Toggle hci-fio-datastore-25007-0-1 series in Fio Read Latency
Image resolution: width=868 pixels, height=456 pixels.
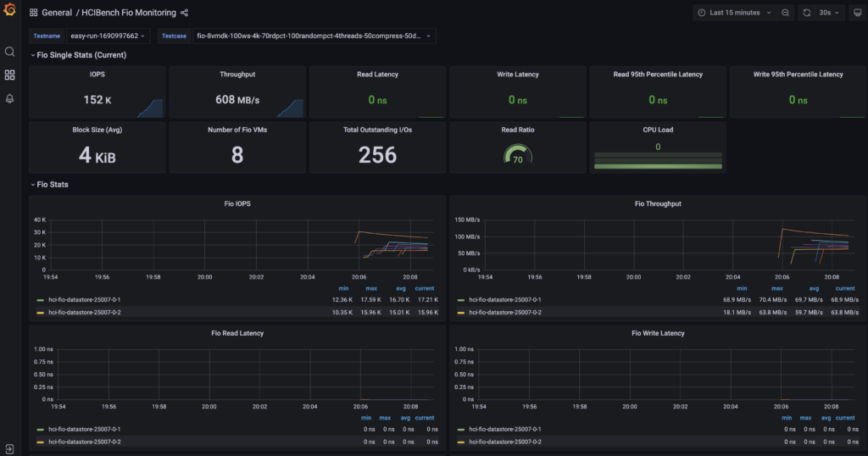(x=84, y=429)
